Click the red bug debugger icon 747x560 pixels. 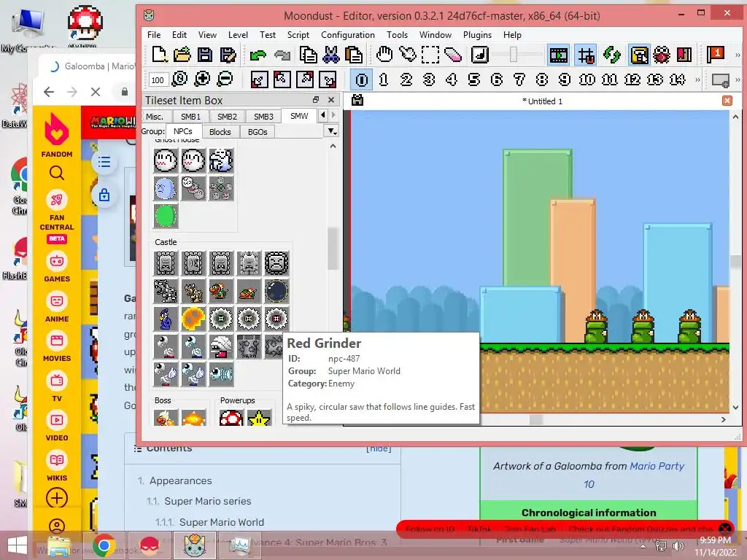(x=662, y=55)
